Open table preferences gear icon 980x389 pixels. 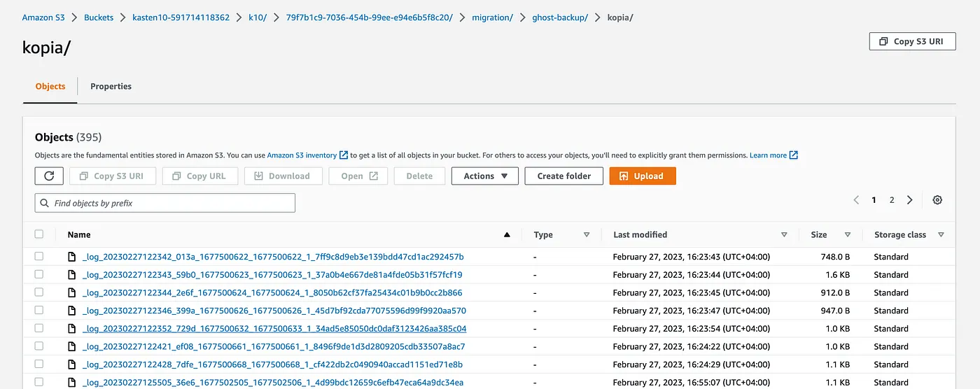(x=937, y=200)
